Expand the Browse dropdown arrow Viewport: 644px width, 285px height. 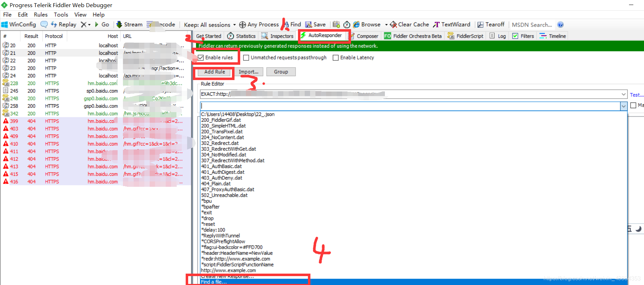click(386, 25)
